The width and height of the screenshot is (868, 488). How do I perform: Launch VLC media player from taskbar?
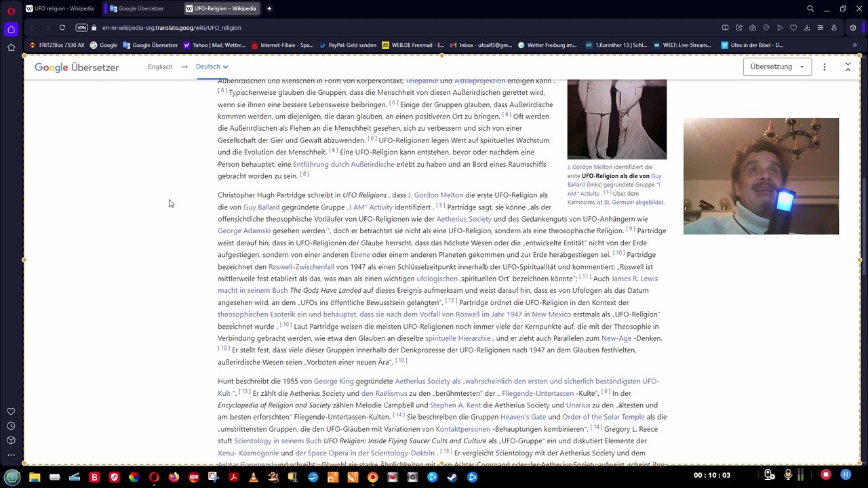pos(253,477)
